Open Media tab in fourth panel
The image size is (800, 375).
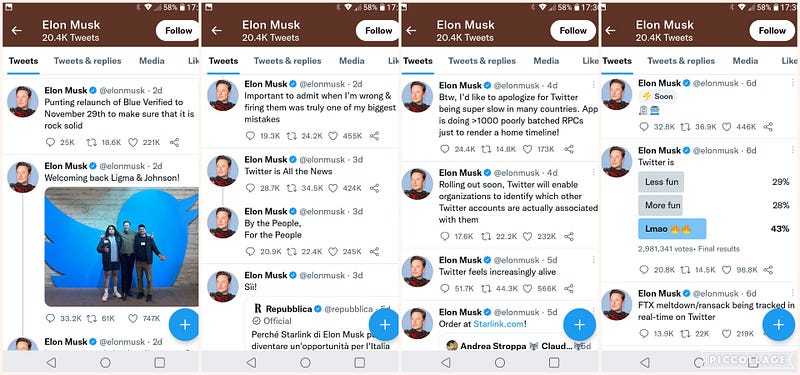pos(745,61)
